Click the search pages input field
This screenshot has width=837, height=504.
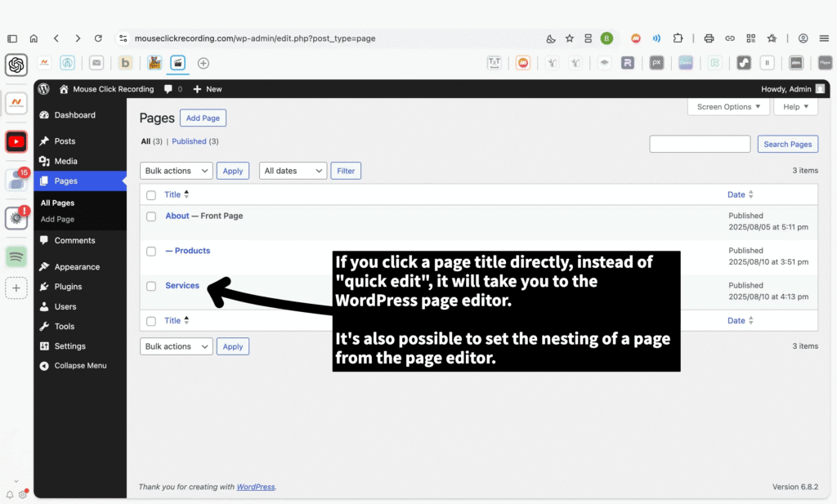[x=700, y=145]
